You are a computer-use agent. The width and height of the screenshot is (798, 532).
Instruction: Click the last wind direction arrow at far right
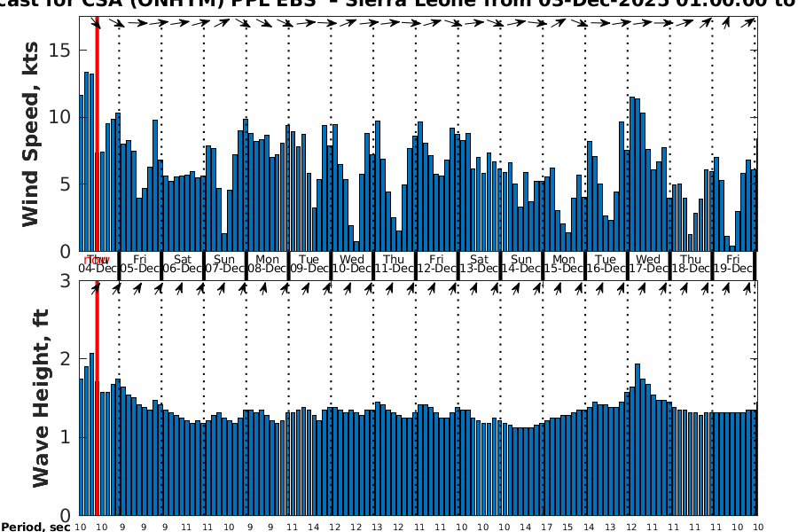[x=749, y=23]
